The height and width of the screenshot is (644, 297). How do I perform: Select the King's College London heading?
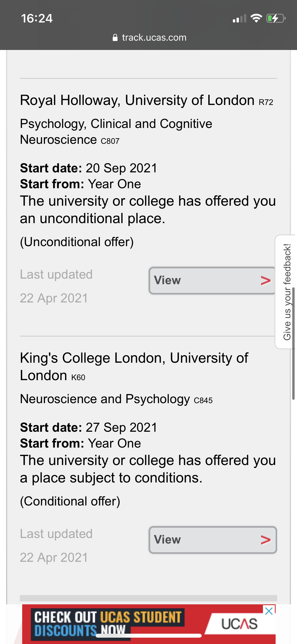(134, 367)
